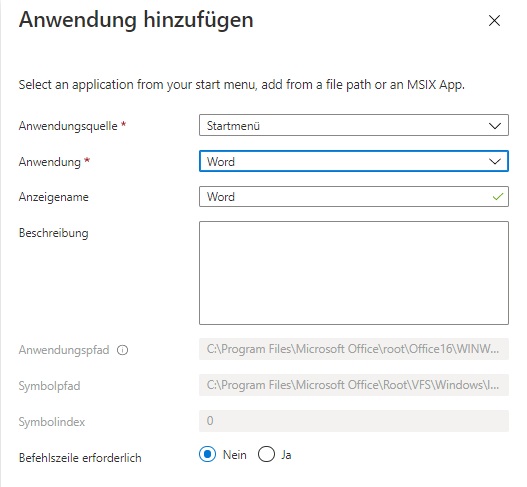This screenshot has width=527, height=487.
Task: Select the Ja radio button
Action: (x=267, y=454)
